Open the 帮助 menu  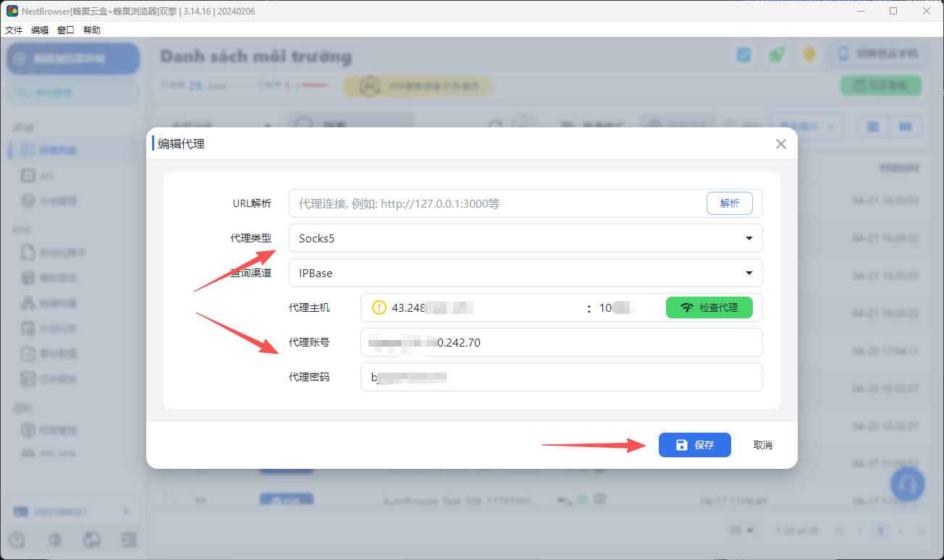click(92, 30)
